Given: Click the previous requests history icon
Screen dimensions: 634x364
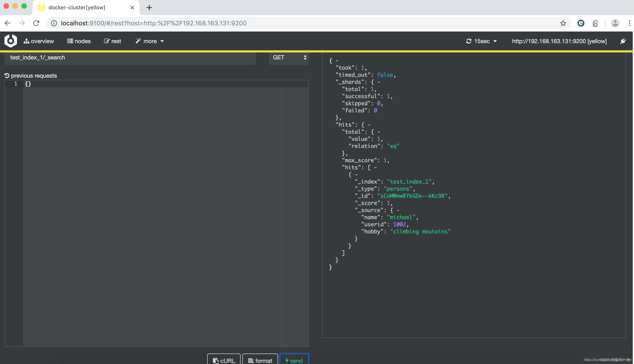Looking at the screenshot, I should (x=7, y=75).
